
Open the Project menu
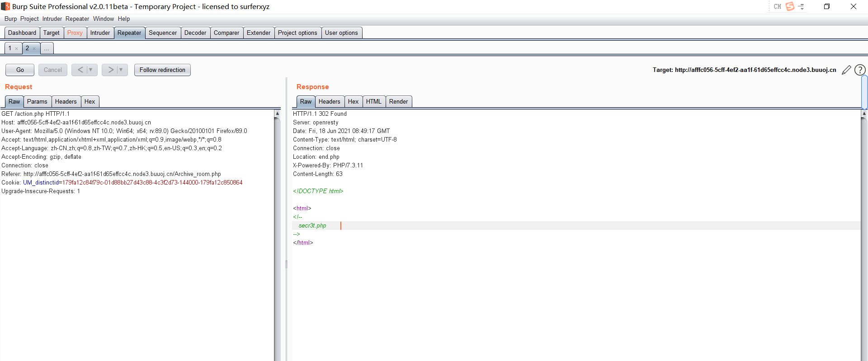[x=29, y=19]
